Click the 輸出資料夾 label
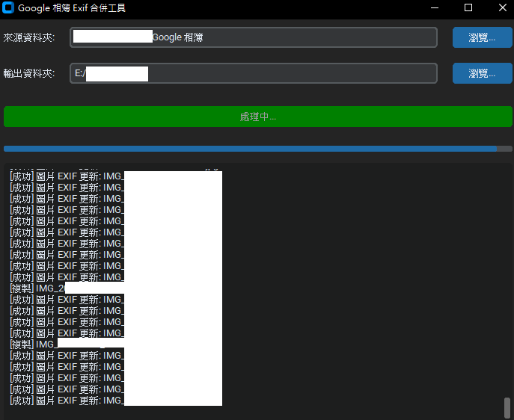Screen dimensions: 514x420 click(x=28, y=73)
